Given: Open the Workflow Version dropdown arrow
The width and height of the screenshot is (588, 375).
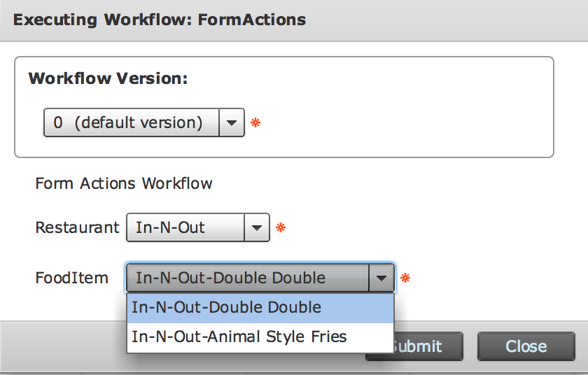Looking at the screenshot, I should point(232,123).
